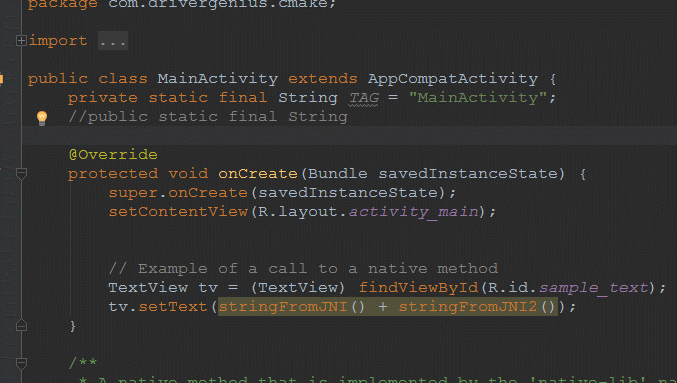Expand the collapsed import section plus icon
Image resolution: width=677 pixels, height=383 pixels.
pos(21,41)
